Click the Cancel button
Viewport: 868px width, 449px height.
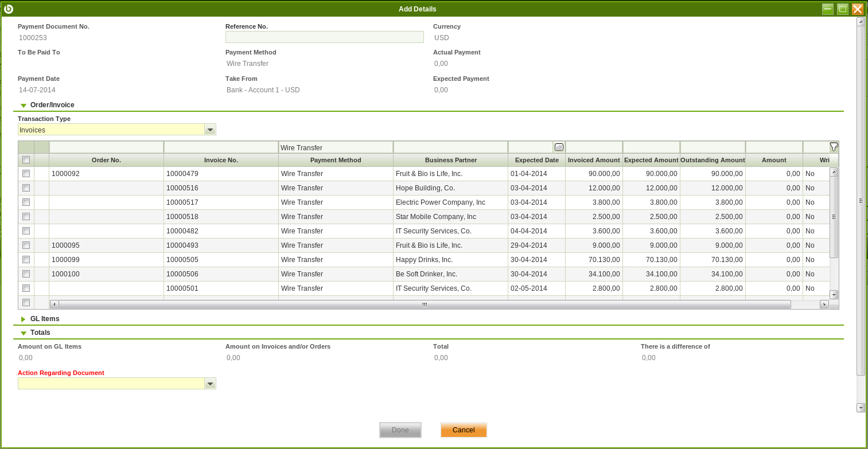pos(464,430)
